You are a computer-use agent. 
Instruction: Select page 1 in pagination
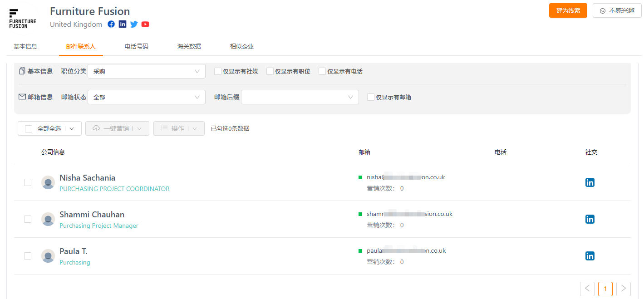pos(605,289)
